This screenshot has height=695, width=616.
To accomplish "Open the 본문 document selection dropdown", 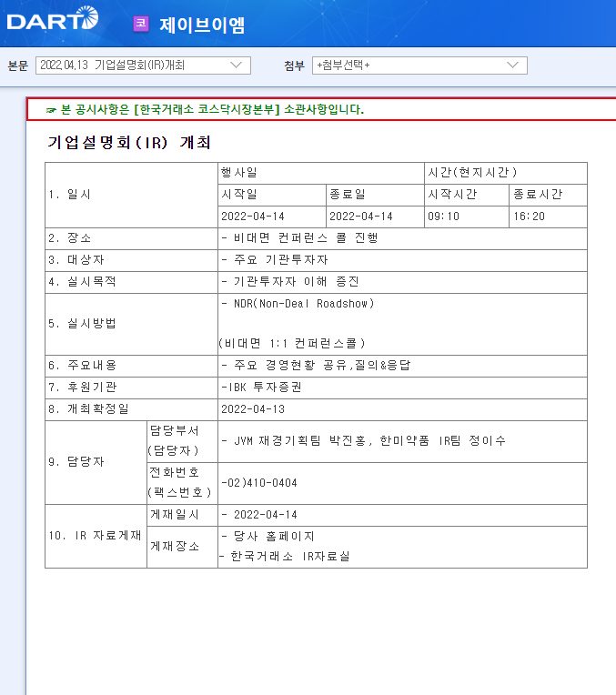I will point(143,65).
